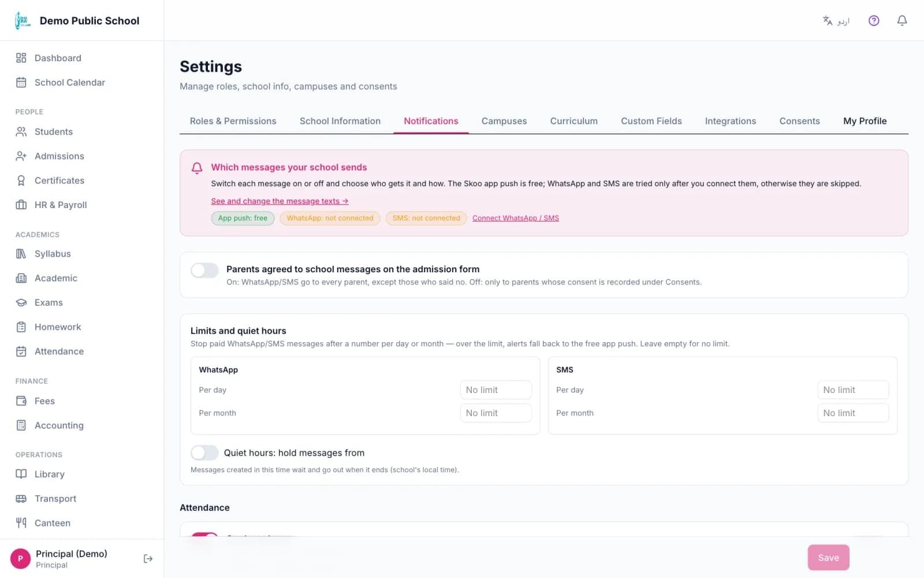This screenshot has width=924, height=578.
Task: Open the Library book icon
Action: [21, 474]
